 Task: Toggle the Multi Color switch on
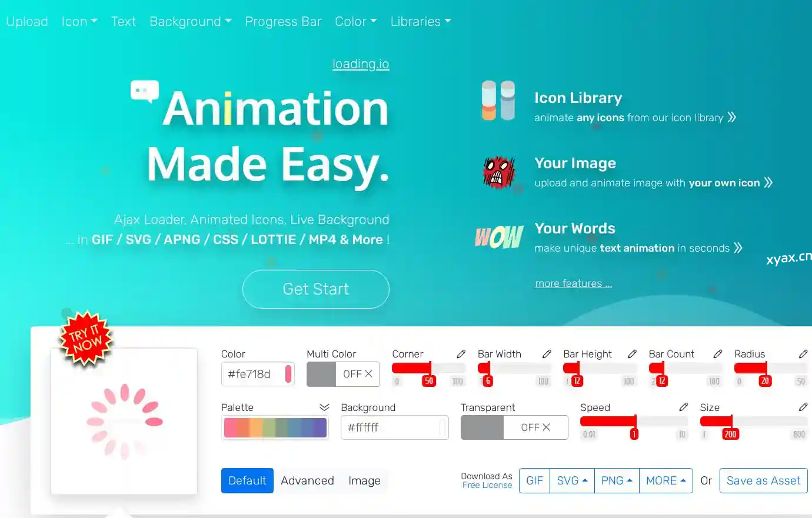(343, 374)
